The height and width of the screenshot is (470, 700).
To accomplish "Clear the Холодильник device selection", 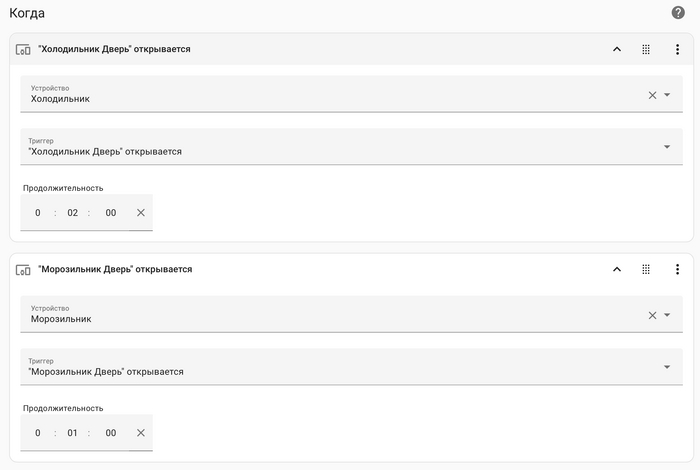I will (652, 95).
